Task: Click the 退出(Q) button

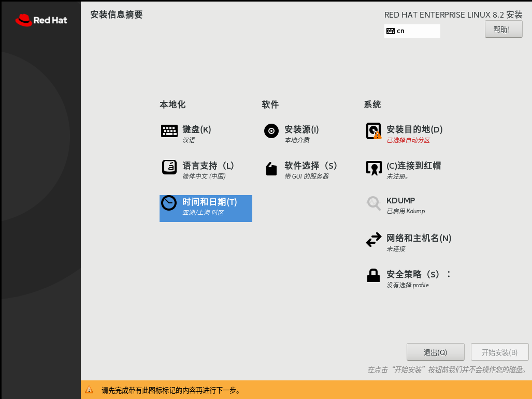Action: [435, 352]
